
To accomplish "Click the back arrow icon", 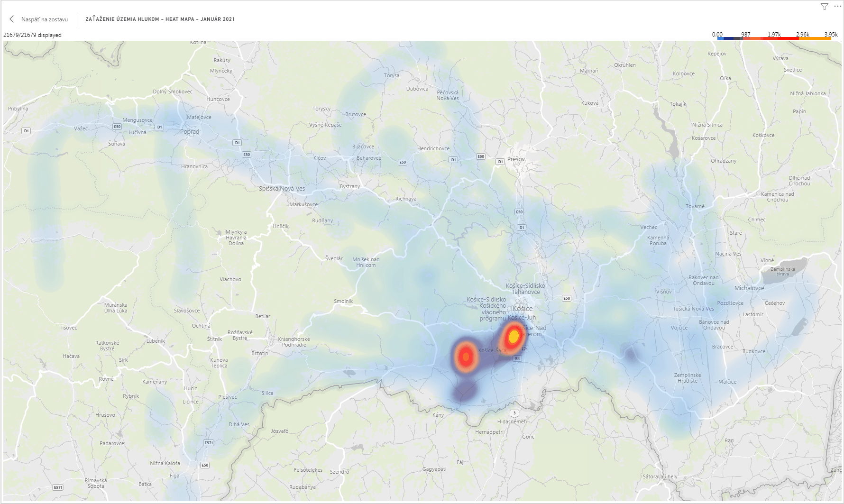I will pos(12,19).
